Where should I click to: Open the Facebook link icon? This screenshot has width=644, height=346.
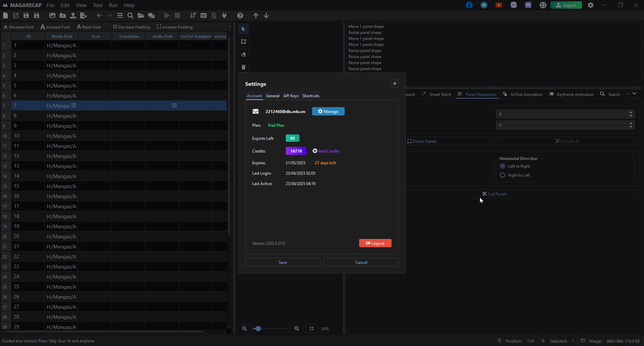point(469,5)
